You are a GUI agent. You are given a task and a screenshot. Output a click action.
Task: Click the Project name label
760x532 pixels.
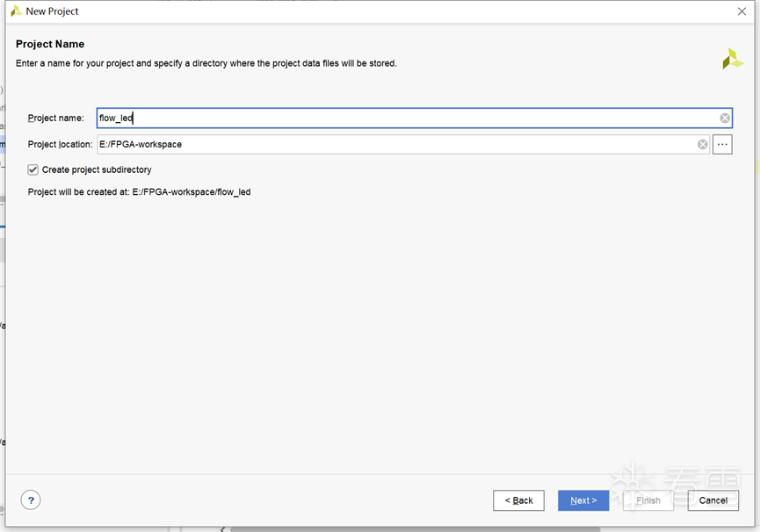point(55,119)
